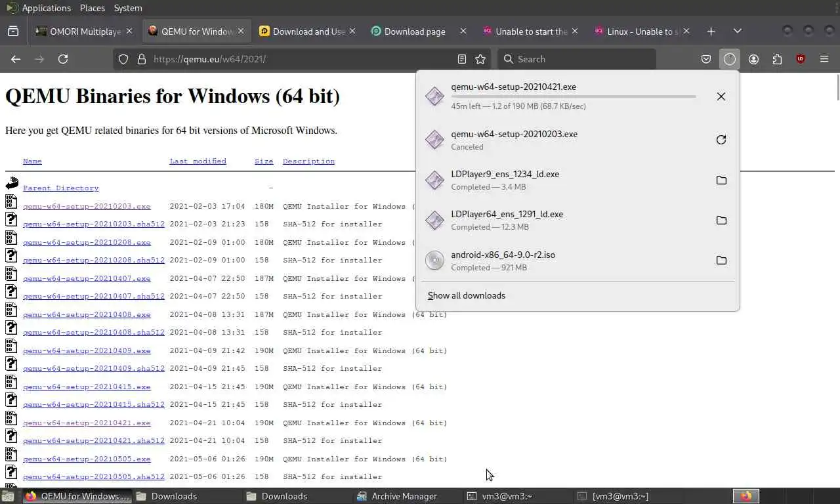Cancel the qemu-w64-setup-20210421.exe download

[721, 96]
